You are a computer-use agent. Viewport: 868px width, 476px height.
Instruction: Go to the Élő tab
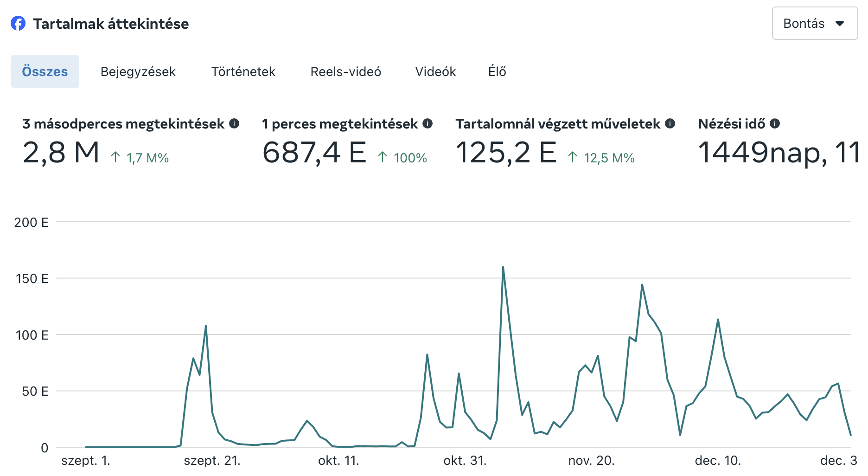click(x=497, y=71)
